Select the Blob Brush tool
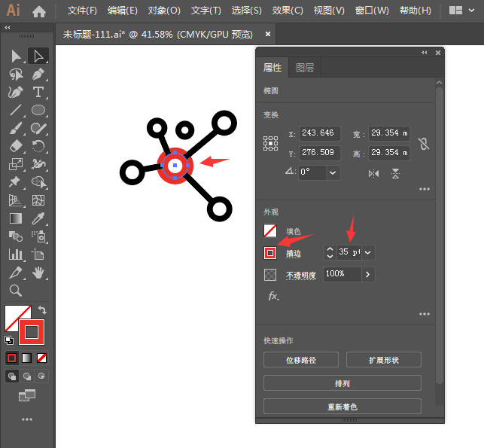The image size is (484, 448). click(x=38, y=128)
